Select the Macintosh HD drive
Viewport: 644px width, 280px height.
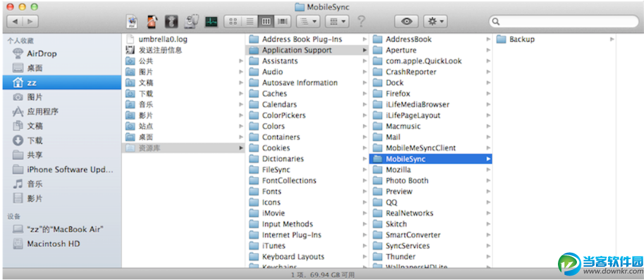(x=62, y=244)
